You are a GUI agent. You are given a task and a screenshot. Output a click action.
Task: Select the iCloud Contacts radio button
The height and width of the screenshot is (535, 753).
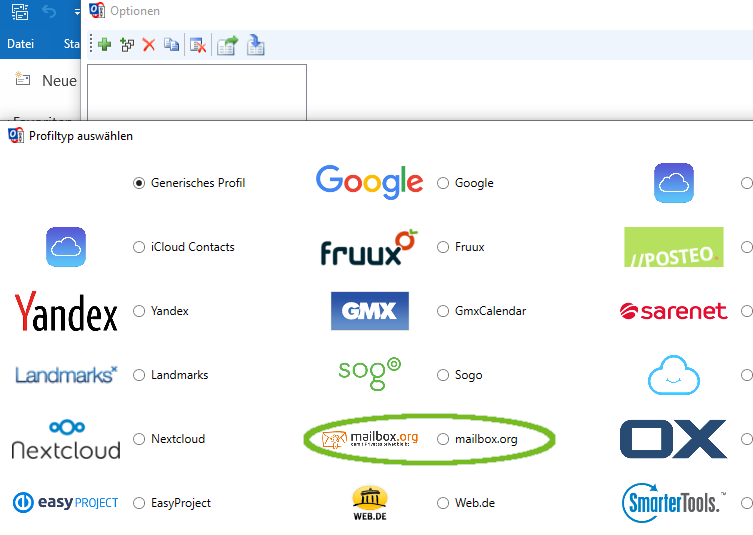tap(139, 247)
